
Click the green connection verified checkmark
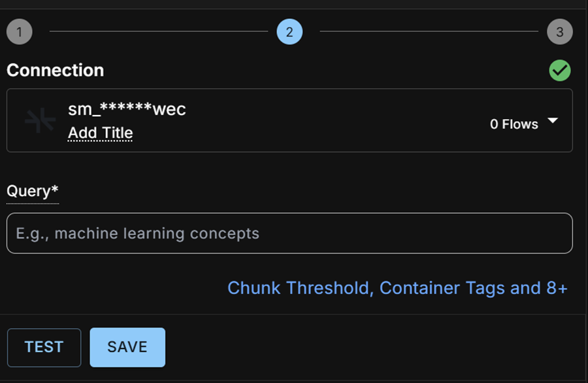tap(560, 70)
